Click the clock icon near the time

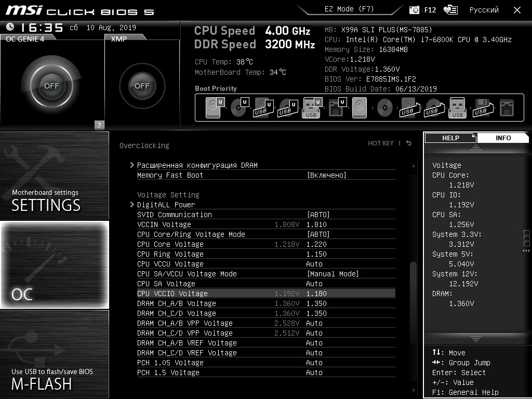10,27
